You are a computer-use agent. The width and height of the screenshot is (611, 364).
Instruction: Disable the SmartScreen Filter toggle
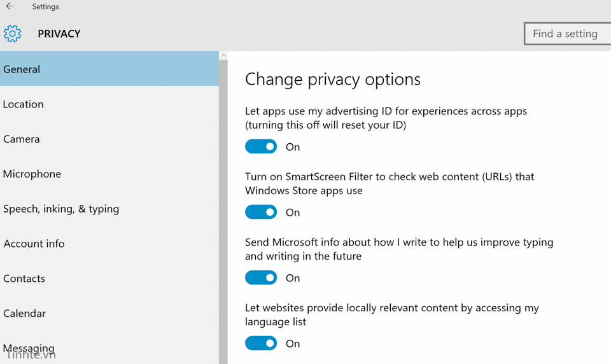[x=261, y=212]
